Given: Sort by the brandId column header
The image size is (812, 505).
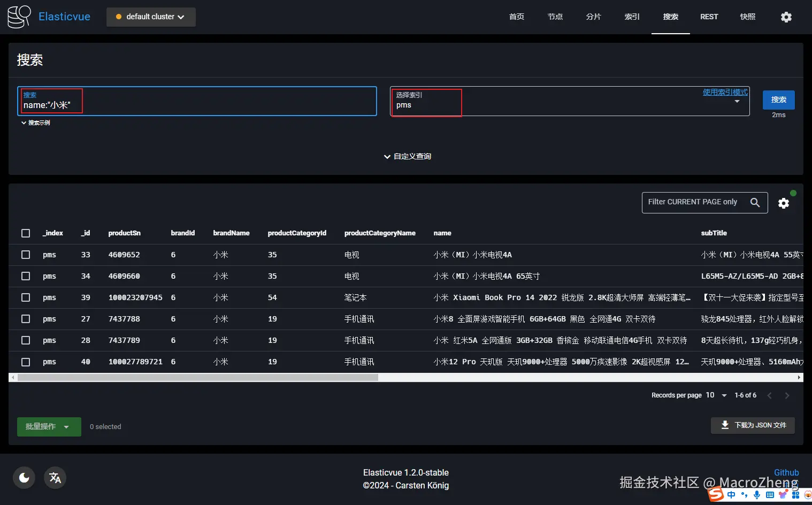Looking at the screenshot, I should (183, 233).
